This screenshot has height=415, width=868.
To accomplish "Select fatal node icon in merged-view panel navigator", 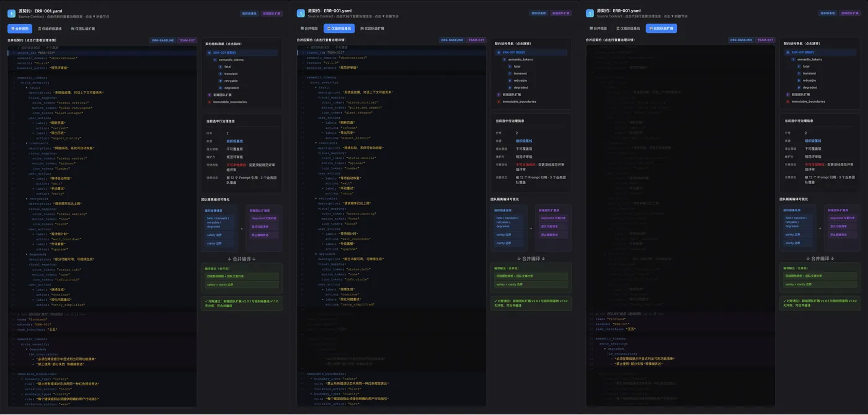I will [x=220, y=66].
